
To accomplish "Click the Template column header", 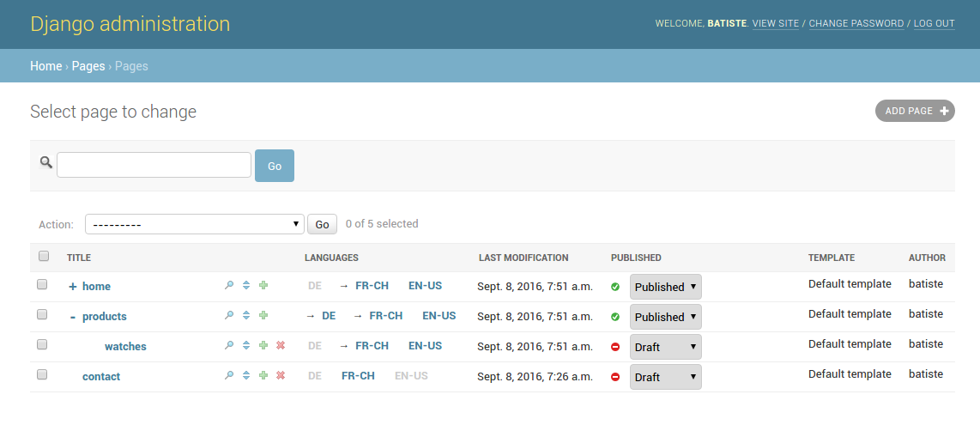I will click(x=832, y=258).
